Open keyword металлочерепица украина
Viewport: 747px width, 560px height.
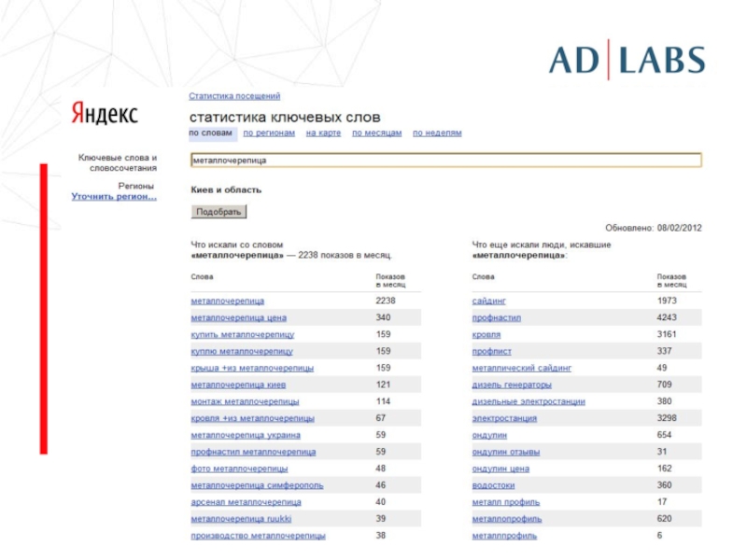pyautogui.click(x=246, y=435)
